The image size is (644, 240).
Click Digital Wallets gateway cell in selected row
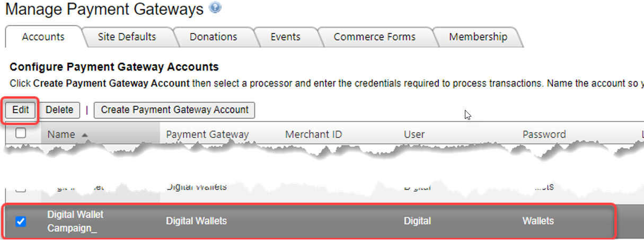click(x=196, y=221)
